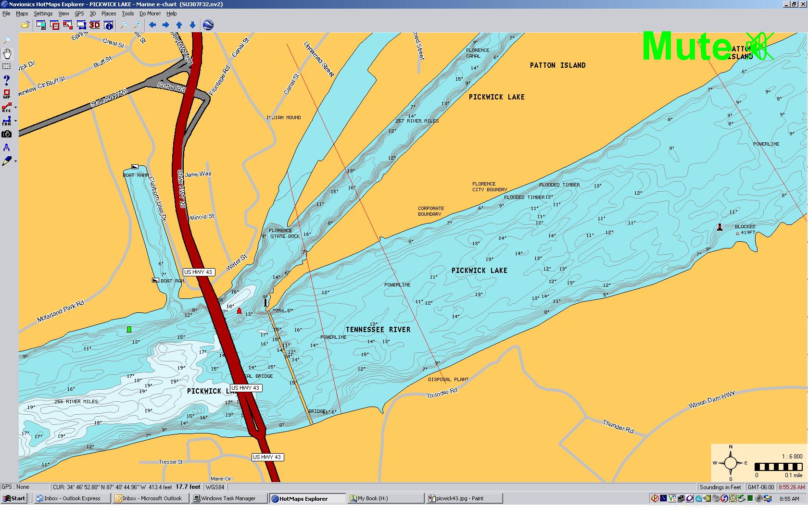Select the Waypoint (WP) tool
Screen dimensions: 808x532
pyautogui.click(x=7, y=94)
